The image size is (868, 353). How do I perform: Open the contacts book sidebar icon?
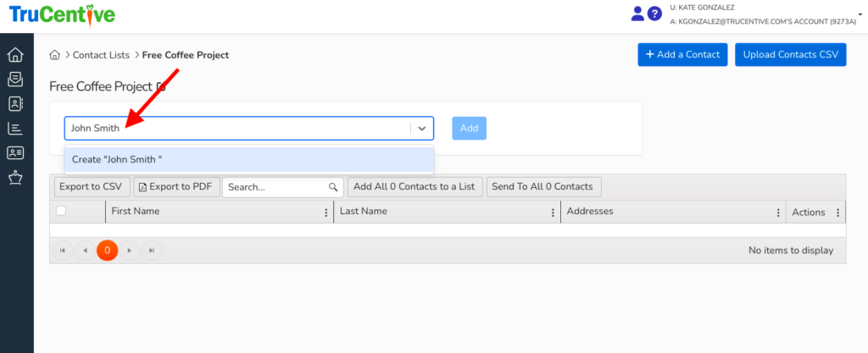click(14, 104)
